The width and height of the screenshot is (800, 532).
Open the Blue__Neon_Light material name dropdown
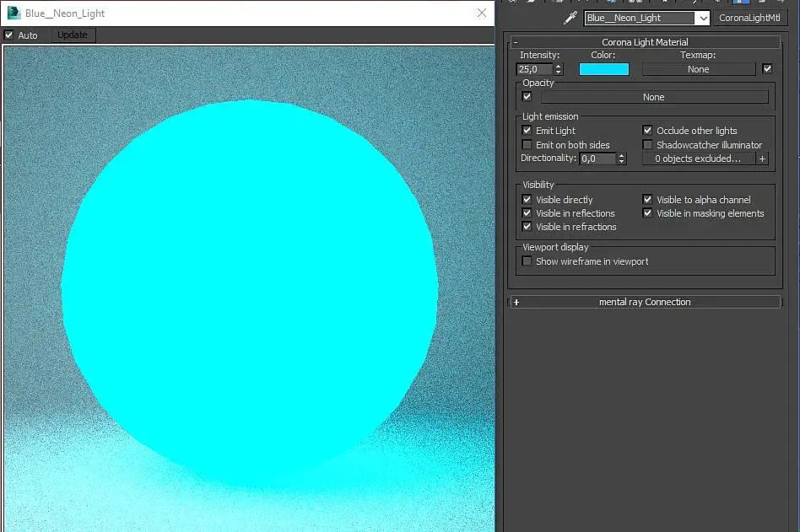pyautogui.click(x=703, y=19)
